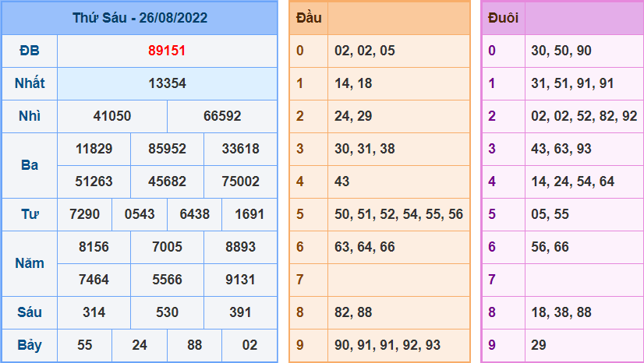Select Sáu prize number 530

click(x=167, y=312)
